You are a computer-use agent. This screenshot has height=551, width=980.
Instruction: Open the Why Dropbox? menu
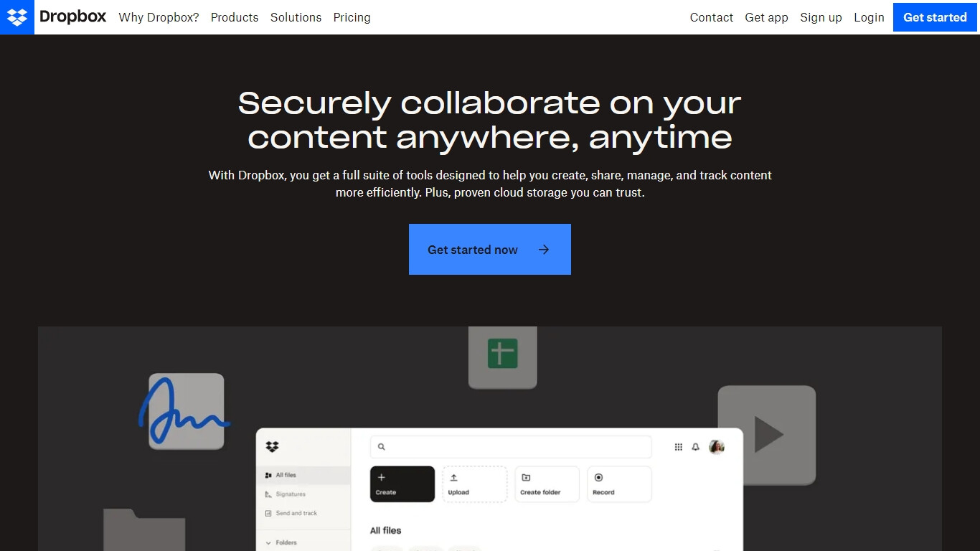(x=159, y=17)
